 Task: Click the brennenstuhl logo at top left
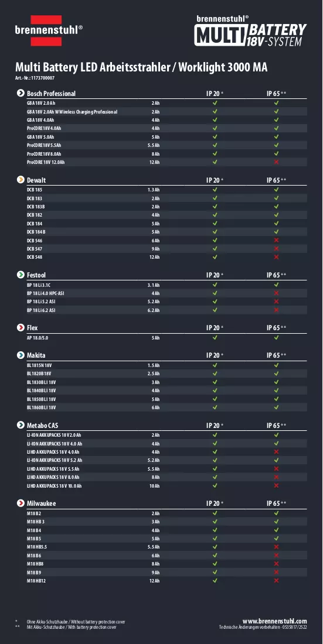pos(49,30)
